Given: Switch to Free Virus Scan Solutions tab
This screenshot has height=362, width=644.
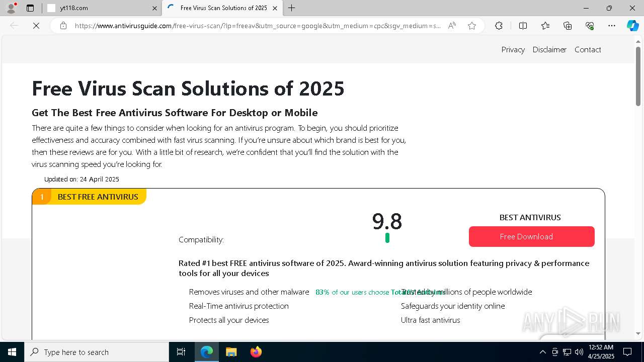Looking at the screenshot, I should pyautogui.click(x=222, y=8).
